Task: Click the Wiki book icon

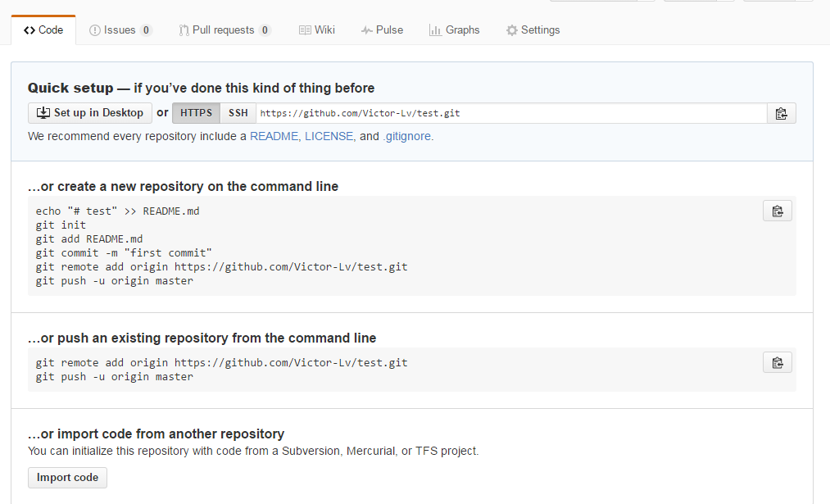Action: [x=305, y=30]
